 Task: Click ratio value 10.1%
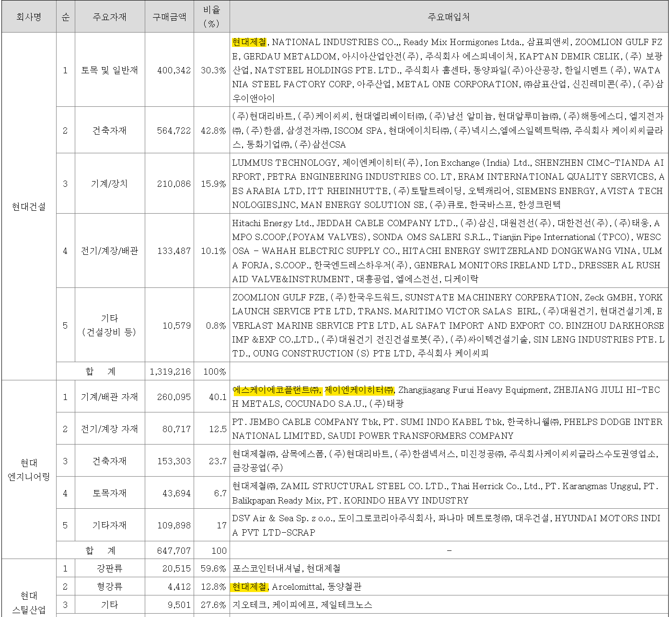[x=213, y=251]
